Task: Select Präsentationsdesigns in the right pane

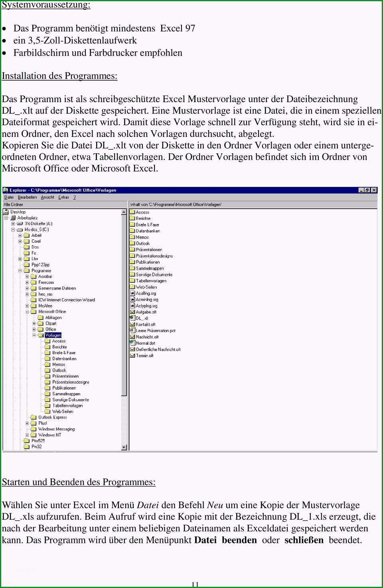Action: point(154,256)
